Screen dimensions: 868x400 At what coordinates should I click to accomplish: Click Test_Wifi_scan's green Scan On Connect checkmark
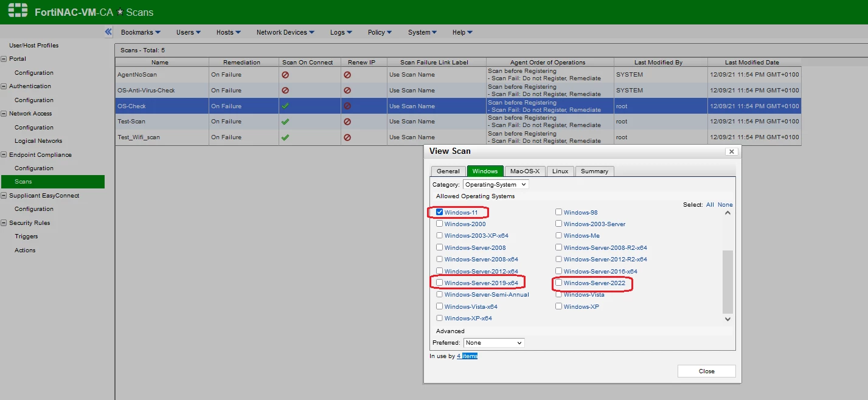click(285, 137)
